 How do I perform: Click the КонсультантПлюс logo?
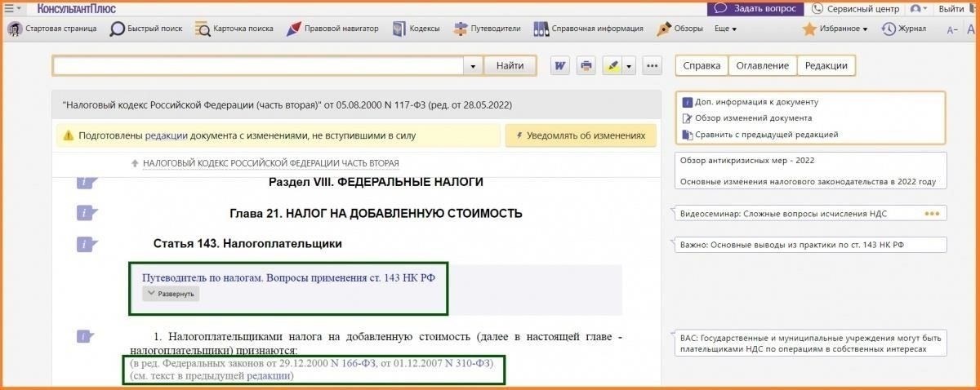[x=75, y=9]
